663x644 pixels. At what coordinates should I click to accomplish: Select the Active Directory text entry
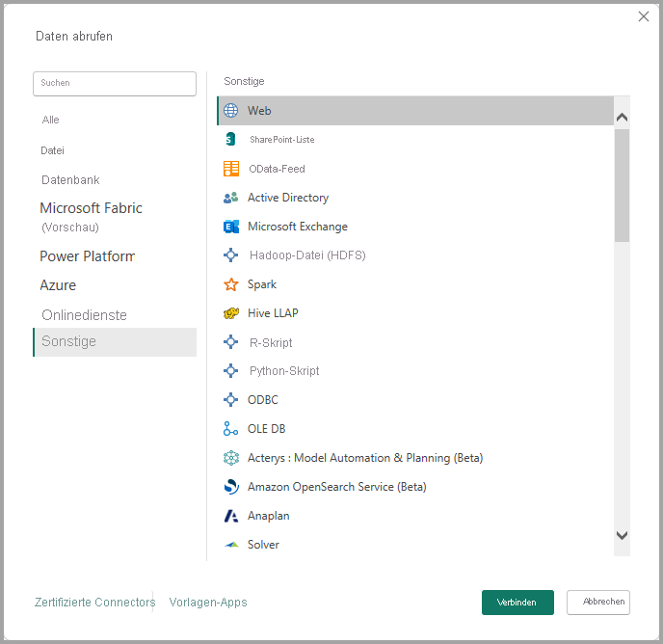tap(288, 198)
